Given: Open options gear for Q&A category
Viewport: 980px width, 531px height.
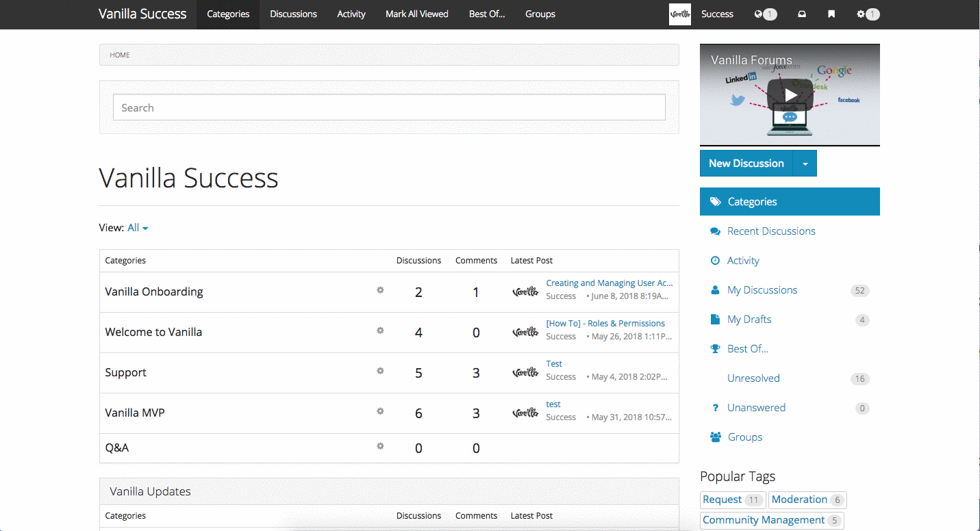Looking at the screenshot, I should coord(380,446).
